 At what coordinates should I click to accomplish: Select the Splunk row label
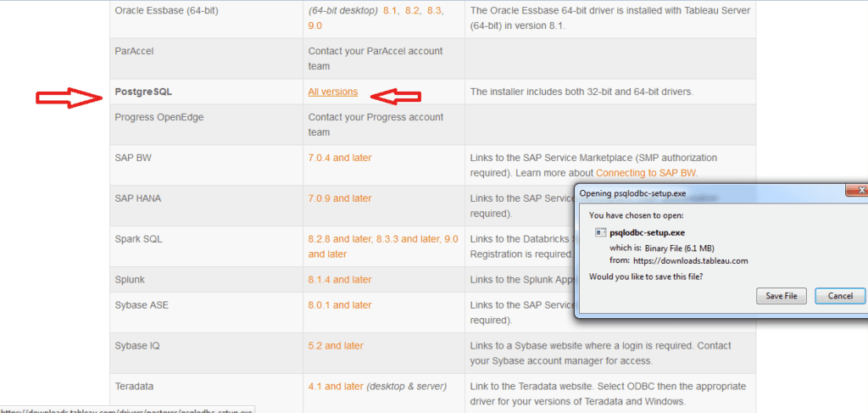(130, 280)
